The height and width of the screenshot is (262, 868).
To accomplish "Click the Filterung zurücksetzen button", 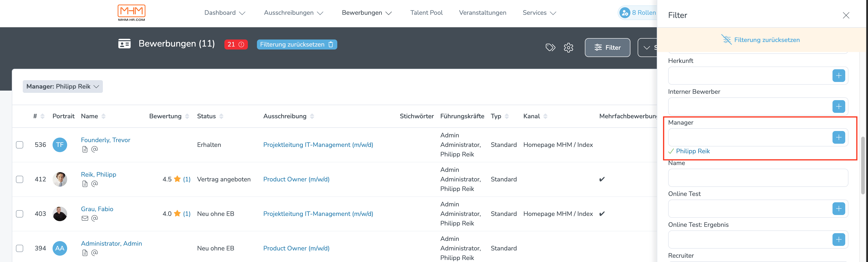I will (x=297, y=44).
